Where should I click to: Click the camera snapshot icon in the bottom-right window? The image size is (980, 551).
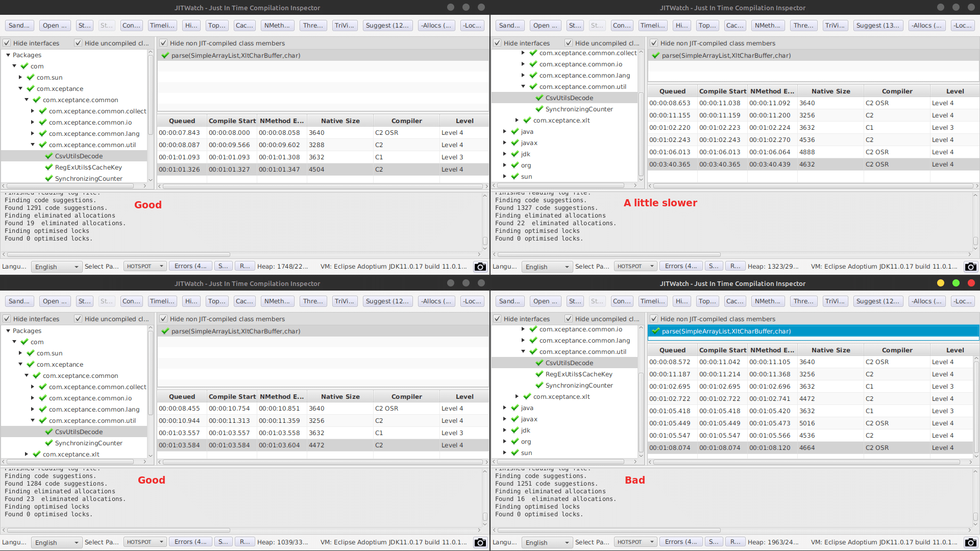[970, 542]
